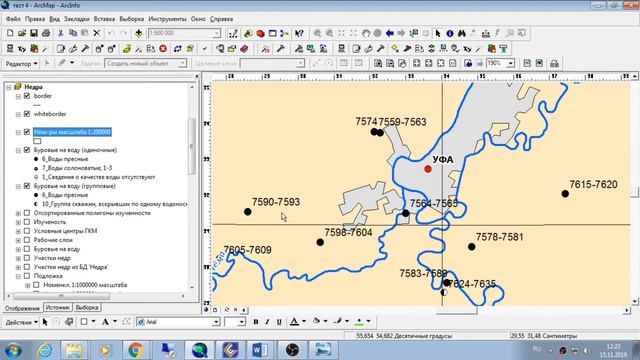The height and width of the screenshot is (360, 640).
Task: Open the font size dropdown
Action: coord(241,322)
